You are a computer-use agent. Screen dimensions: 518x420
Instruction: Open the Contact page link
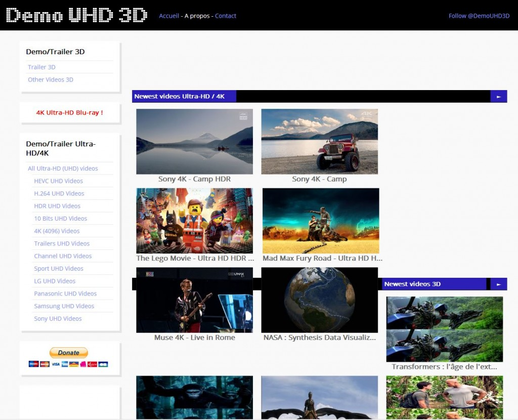226,16
